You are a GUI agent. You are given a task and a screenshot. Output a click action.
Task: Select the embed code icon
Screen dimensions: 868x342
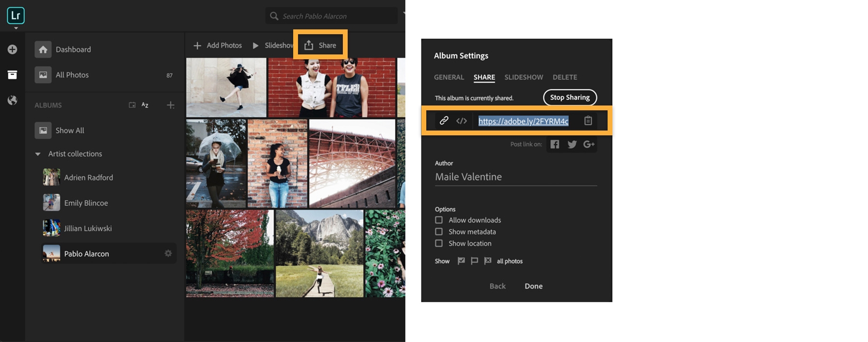click(x=461, y=121)
